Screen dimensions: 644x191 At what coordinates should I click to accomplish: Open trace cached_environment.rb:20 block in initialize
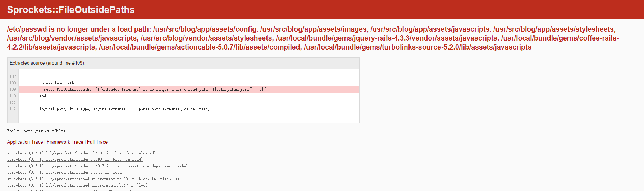[94, 179]
